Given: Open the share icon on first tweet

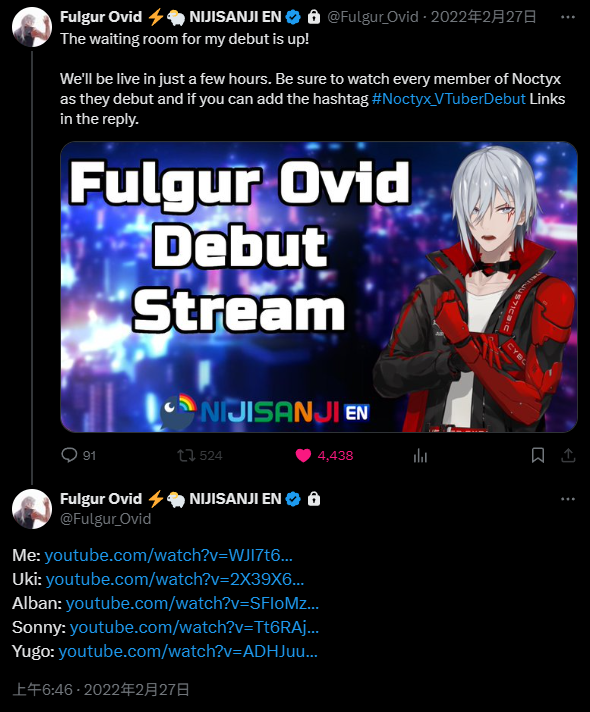Looking at the screenshot, I should click(568, 455).
